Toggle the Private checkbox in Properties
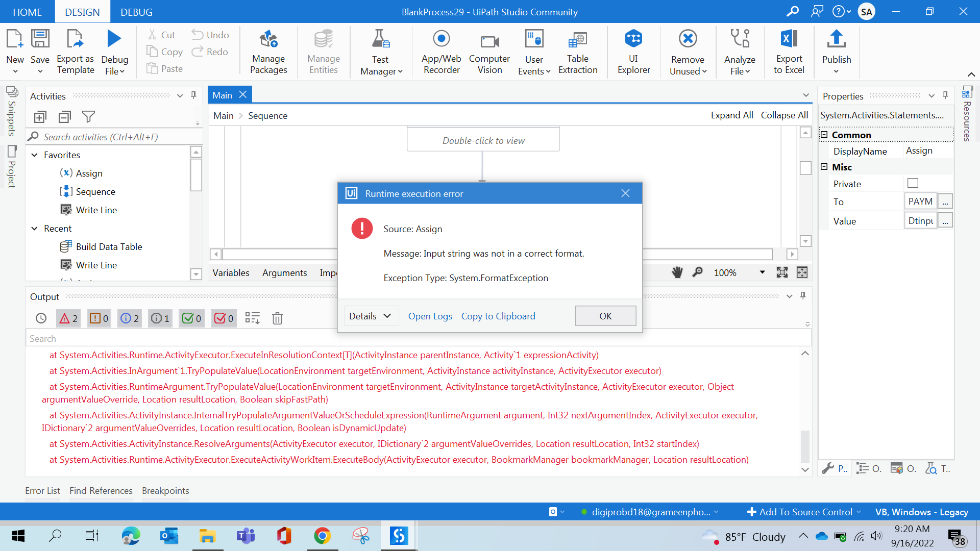 click(913, 183)
